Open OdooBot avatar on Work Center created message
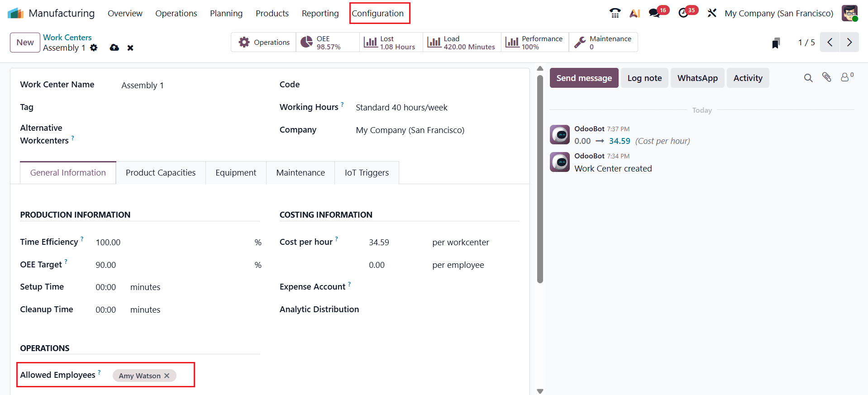This screenshot has width=868, height=395. click(560, 162)
